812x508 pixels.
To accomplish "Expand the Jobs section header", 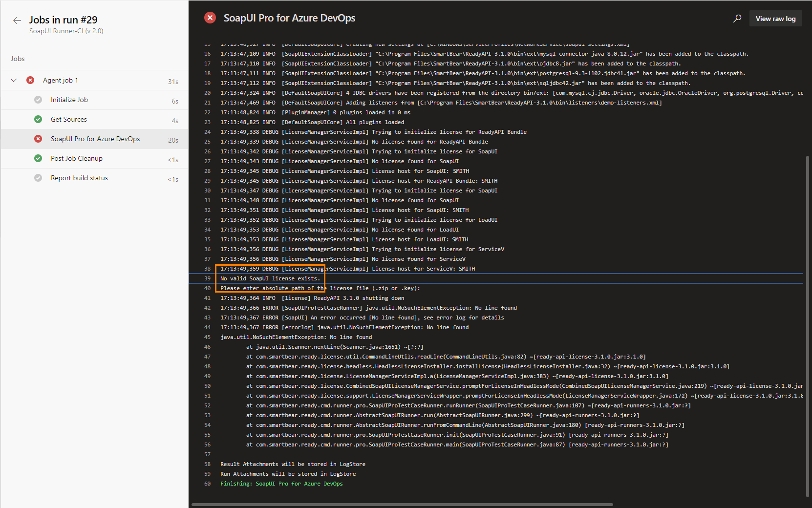I will [x=18, y=58].
